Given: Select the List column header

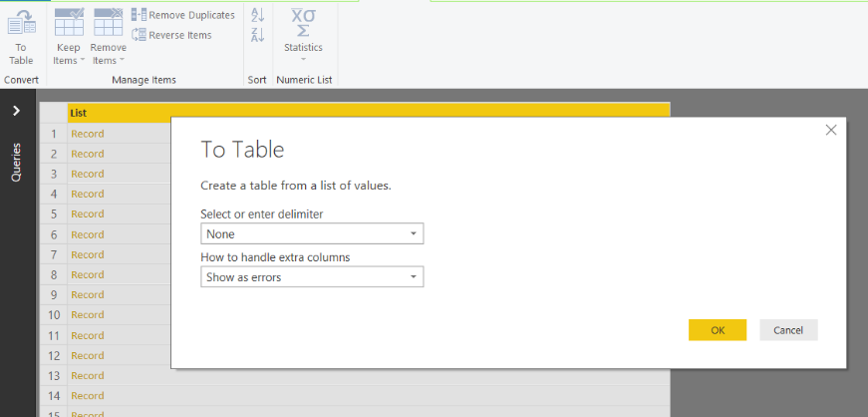Looking at the screenshot, I should pos(120,113).
